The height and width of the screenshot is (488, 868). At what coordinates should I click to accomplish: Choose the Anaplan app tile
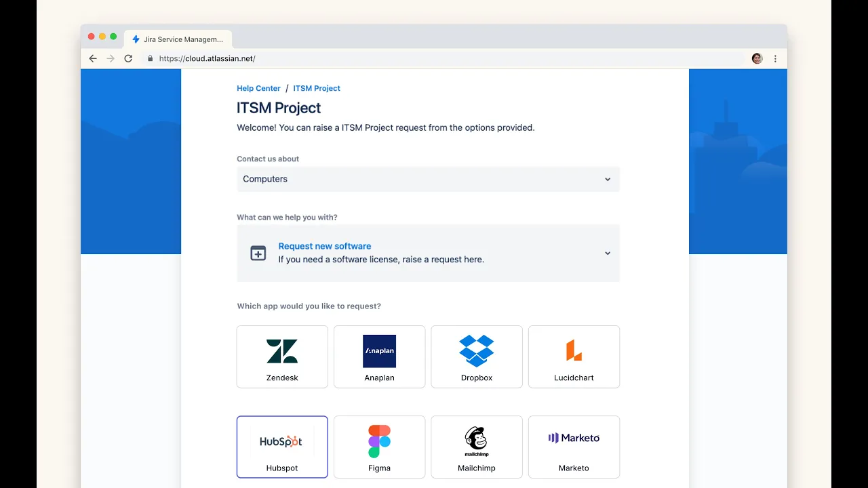click(379, 357)
